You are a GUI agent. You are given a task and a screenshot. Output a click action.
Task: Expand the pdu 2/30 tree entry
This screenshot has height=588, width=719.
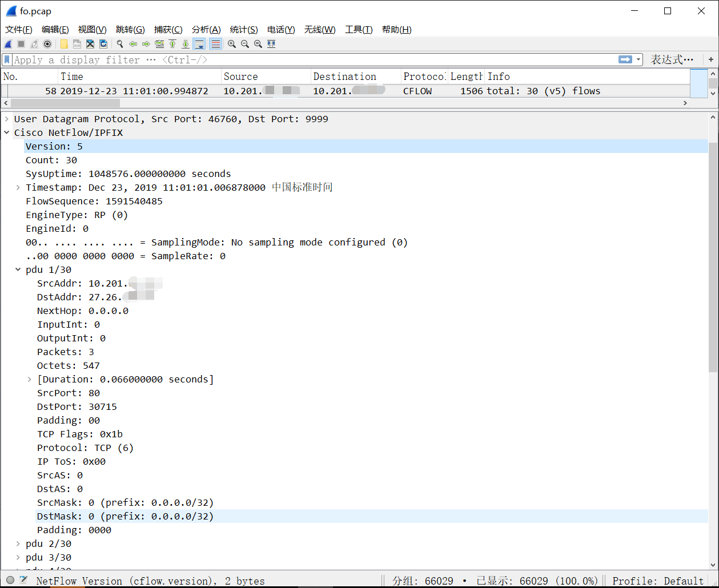18,543
